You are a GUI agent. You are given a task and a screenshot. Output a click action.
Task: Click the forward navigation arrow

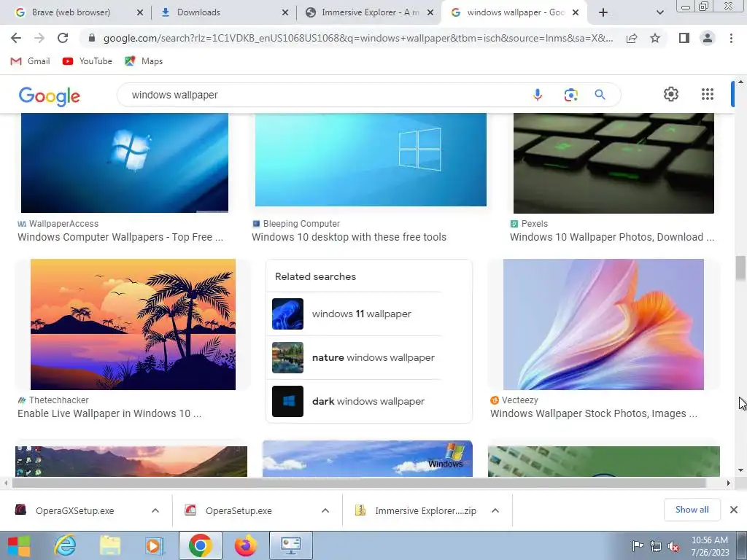tap(39, 38)
